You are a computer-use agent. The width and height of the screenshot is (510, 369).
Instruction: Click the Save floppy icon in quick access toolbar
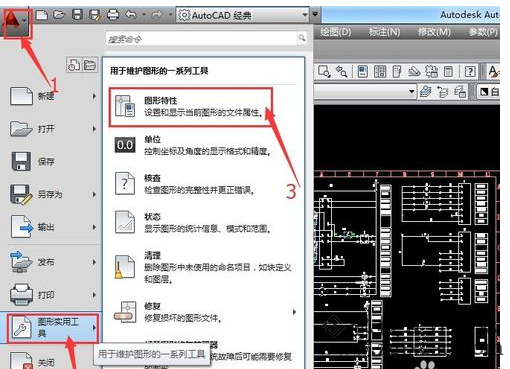pyautogui.click(x=77, y=15)
